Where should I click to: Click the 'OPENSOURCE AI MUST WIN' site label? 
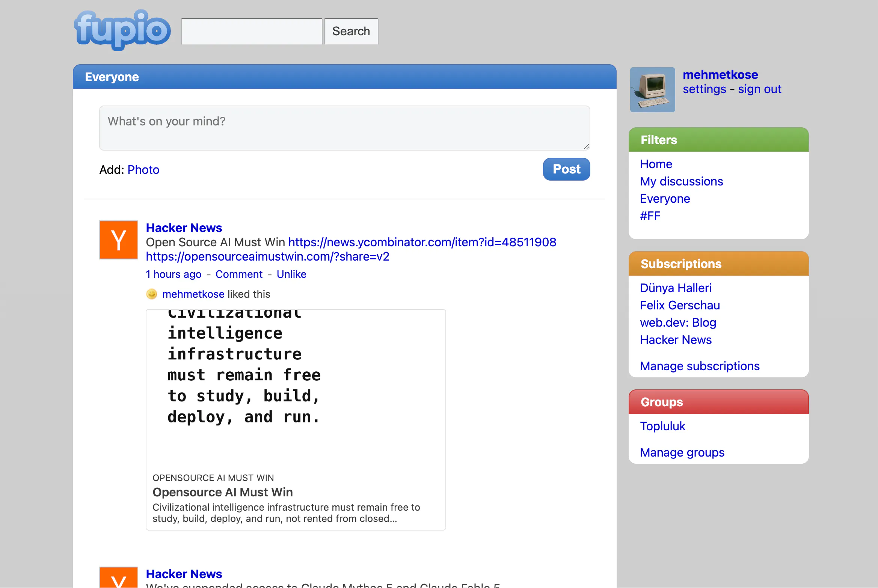pos(213,478)
